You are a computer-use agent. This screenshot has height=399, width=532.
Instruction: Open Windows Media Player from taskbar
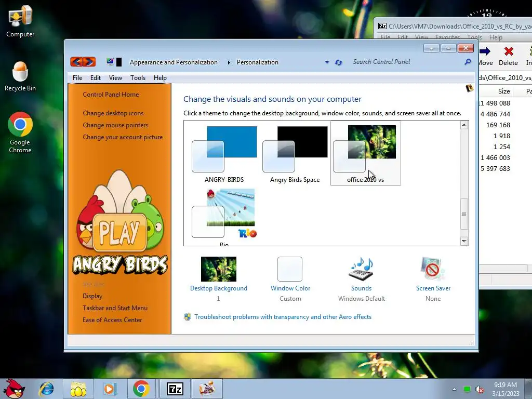pos(110,389)
